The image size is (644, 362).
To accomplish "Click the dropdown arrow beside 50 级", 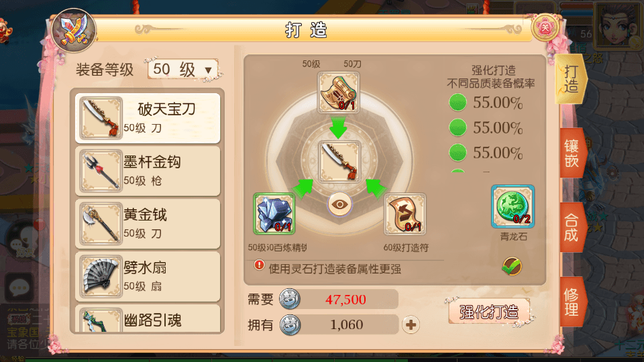I will click(x=208, y=70).
